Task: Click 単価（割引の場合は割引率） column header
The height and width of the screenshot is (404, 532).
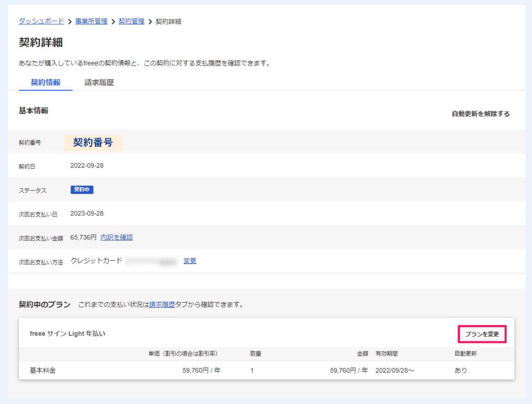Action: coord(183,354)
